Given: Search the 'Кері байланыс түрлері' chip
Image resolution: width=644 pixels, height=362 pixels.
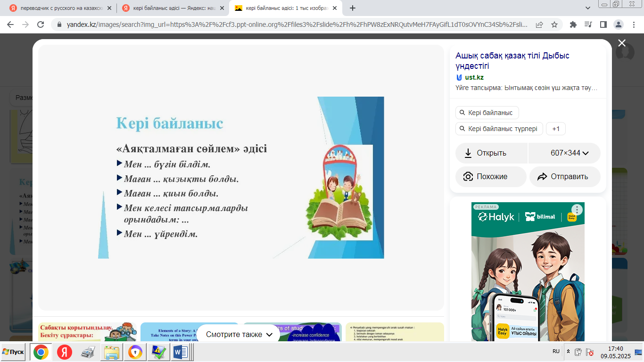Looking at the screenshot, I should [x=499, y=129].
